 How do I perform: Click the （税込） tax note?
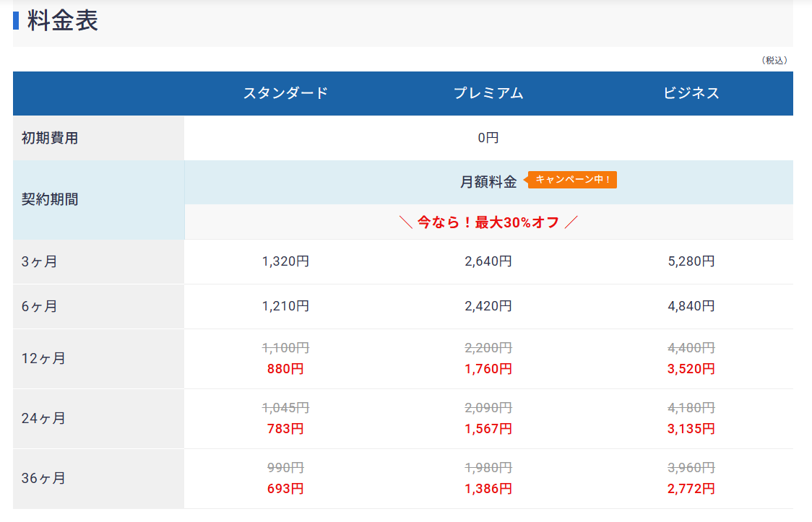pos(774,61)
